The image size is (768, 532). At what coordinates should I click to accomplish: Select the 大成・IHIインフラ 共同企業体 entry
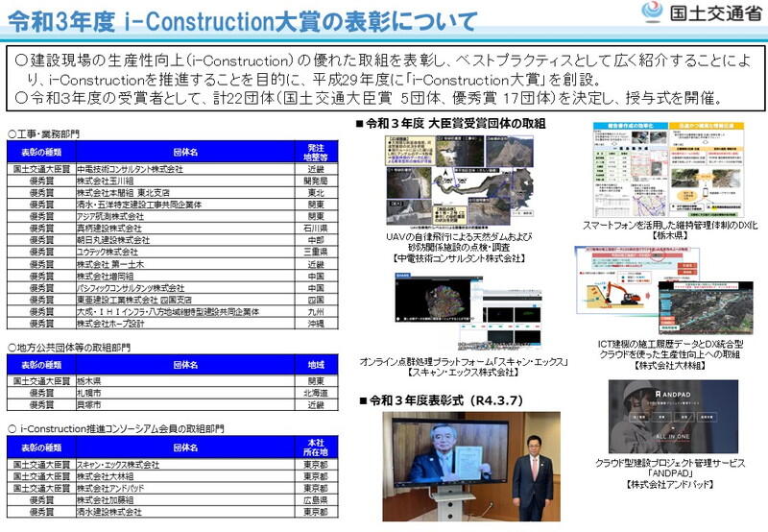[x=185, y=311]
